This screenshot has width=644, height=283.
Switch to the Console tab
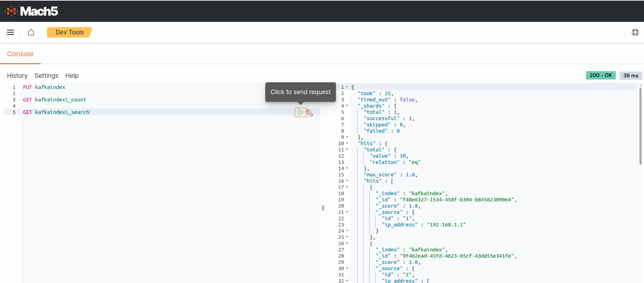(x=20, y=54)
